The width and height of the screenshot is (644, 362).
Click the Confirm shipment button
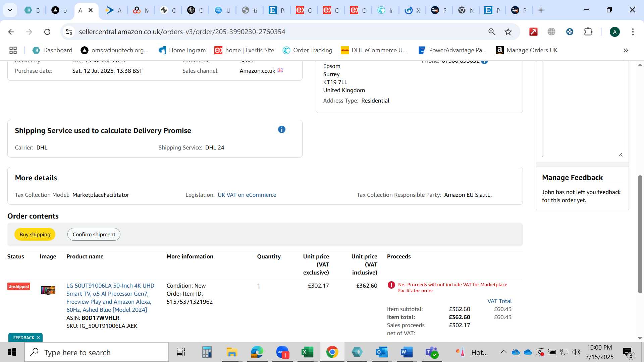click(94, 234)
